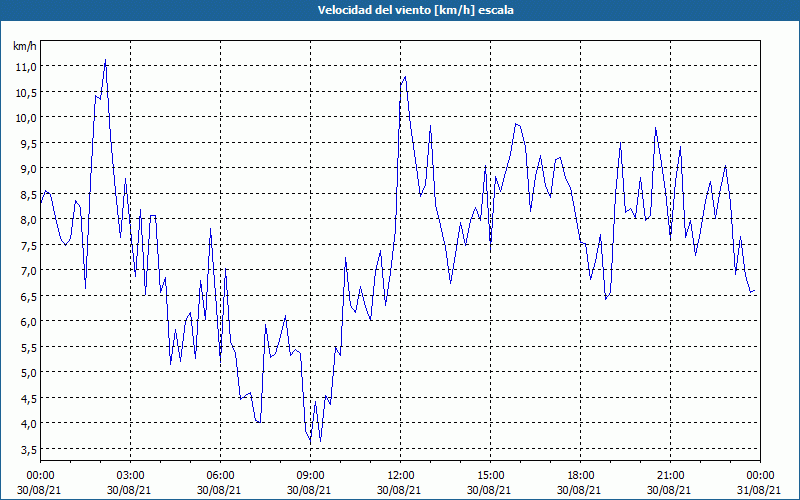Click the '4,0' y-axis label
The height and width of the screenshot is (500, 800).
pyautogui.click(x=28, y=423)
